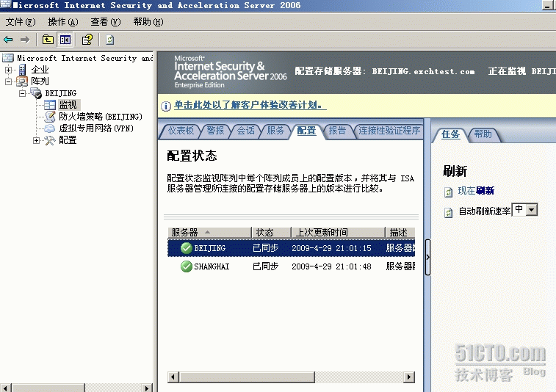This screenshot has height=392, width=556.
Task: Expand the 配置 tree node
Action: click(x=36, y=141)
